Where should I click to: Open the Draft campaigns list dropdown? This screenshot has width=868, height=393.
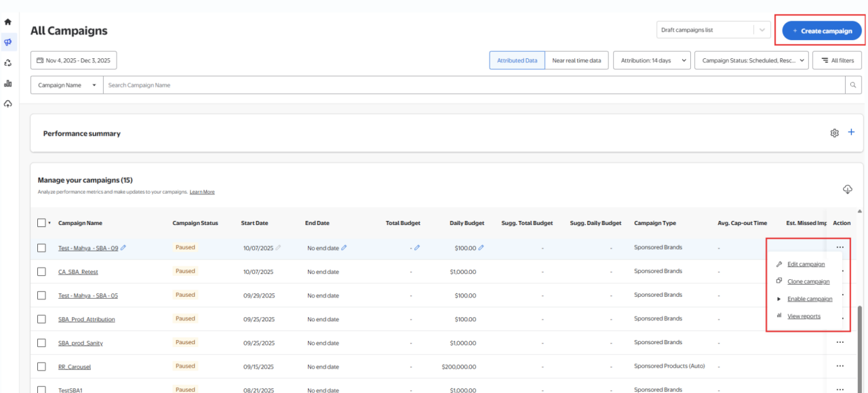coord(713,30)
